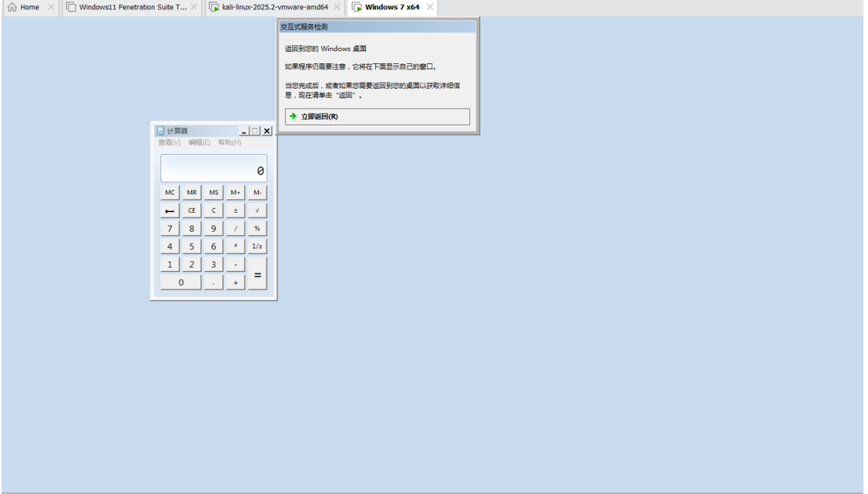Click digit 1 on calculator
Screen dimensions: 868x494
[x=169, y=264]
